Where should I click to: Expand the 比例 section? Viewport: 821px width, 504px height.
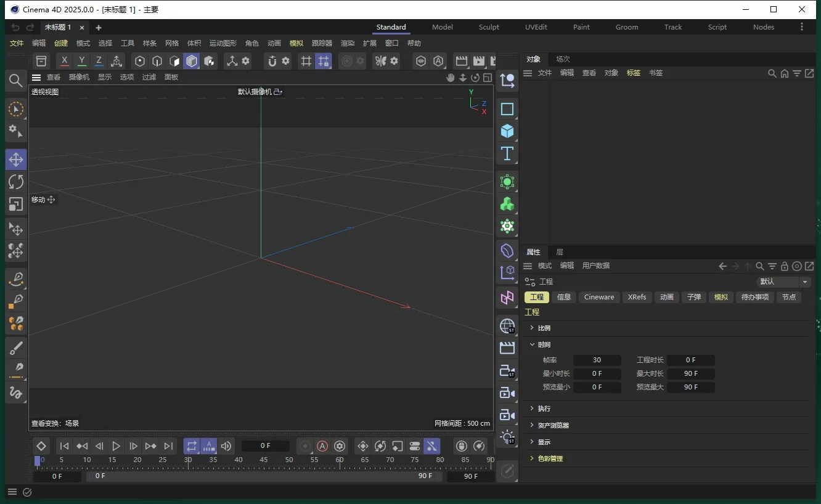point(544,328)
